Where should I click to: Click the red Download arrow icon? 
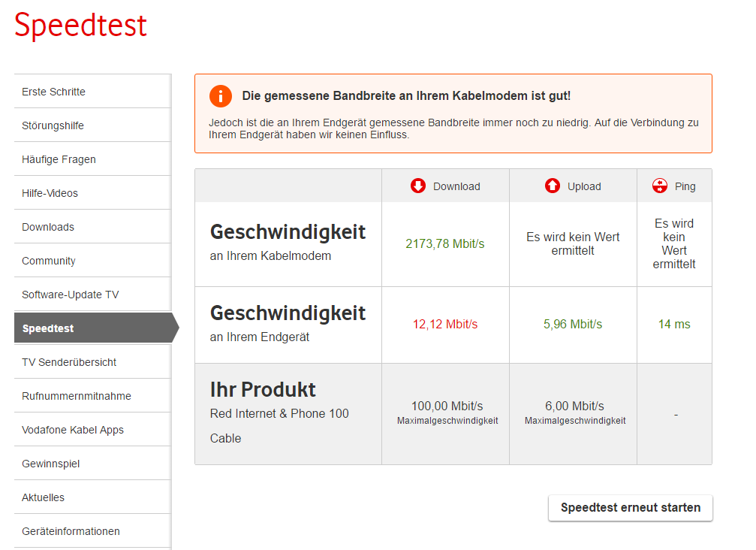418,186
